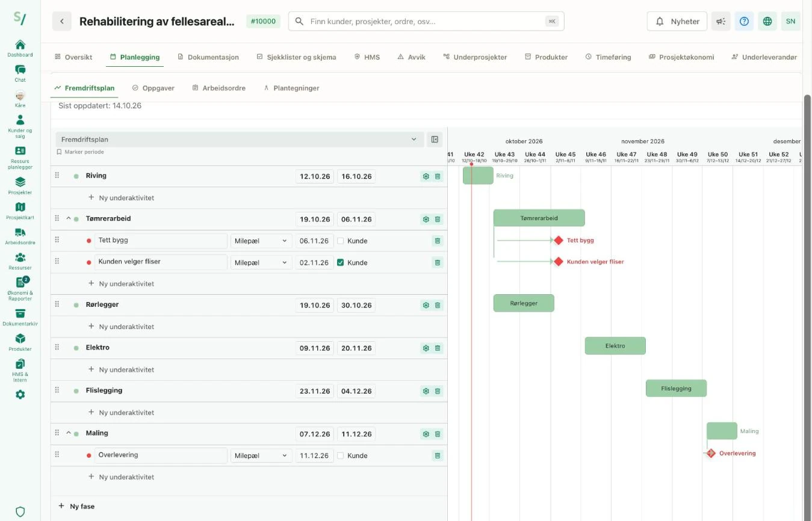812x521 pixels.
Task: Click the Tett bygg red diamond marker
Action: [558, 240]
